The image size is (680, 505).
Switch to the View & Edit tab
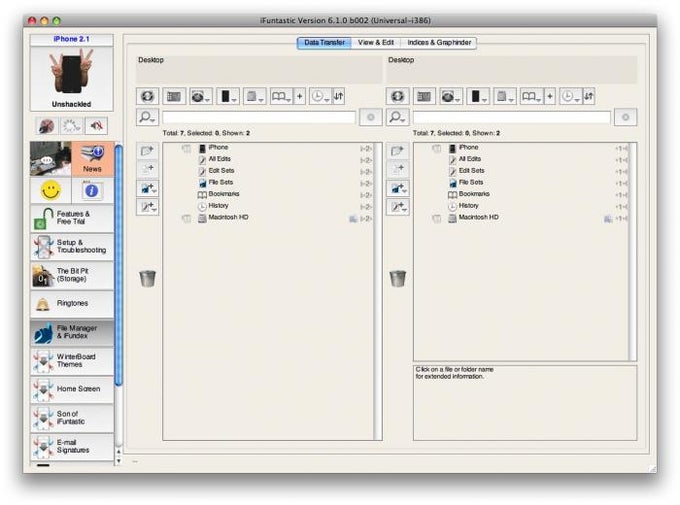click(376, 43)
